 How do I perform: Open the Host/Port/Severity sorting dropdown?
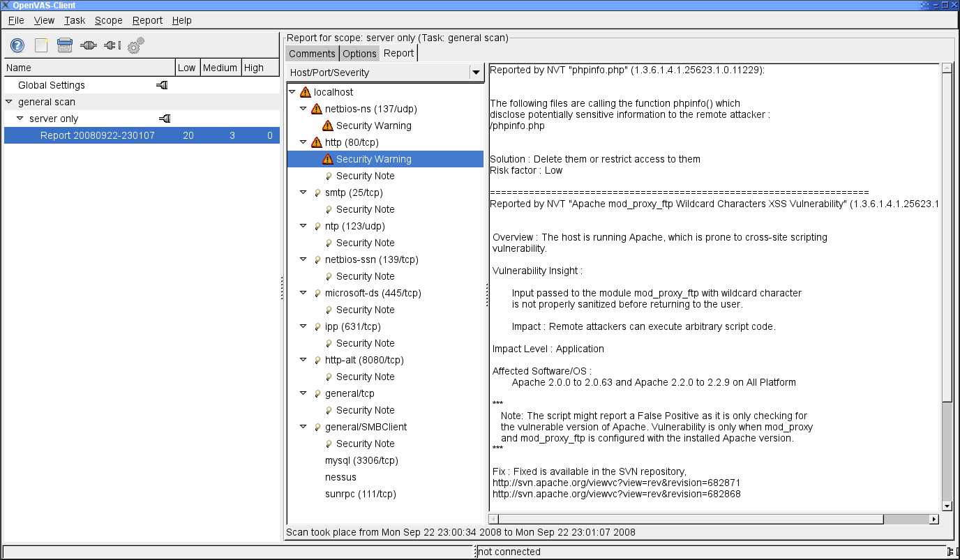tap(475, 72)
